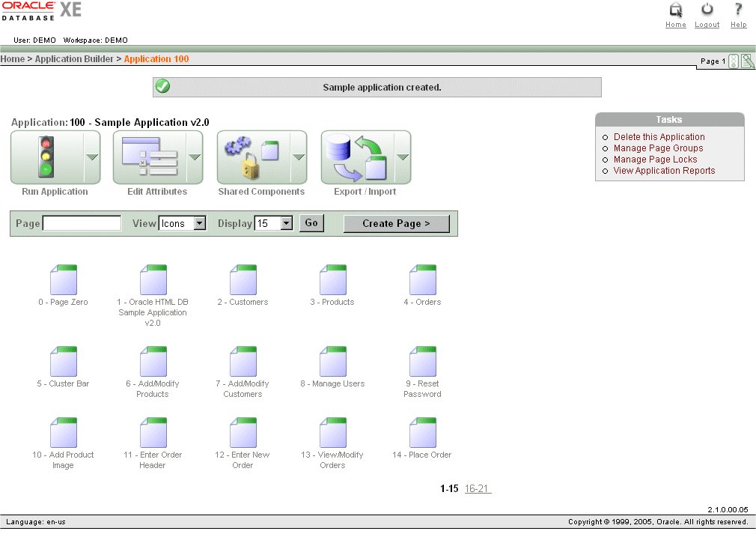Click the run page traffic light icon beside Page 1
Image resolution: width=756 pixels, height=537 pixels.
click(734, 61)
